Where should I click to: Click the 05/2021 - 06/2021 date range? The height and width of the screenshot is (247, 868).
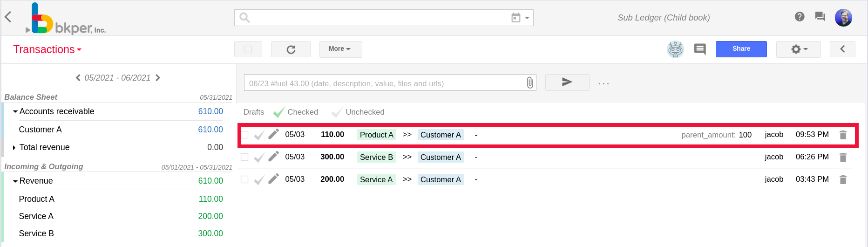[x=117, y=78]
